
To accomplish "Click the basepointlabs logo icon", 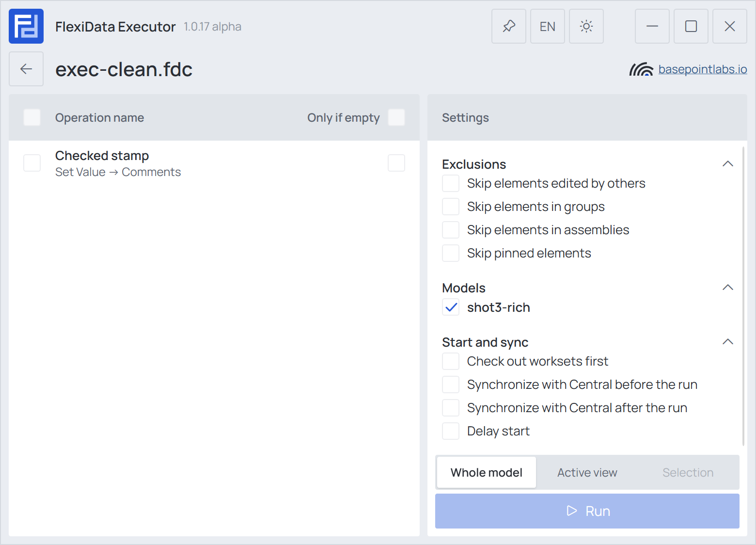I will [x=641, y=69].
